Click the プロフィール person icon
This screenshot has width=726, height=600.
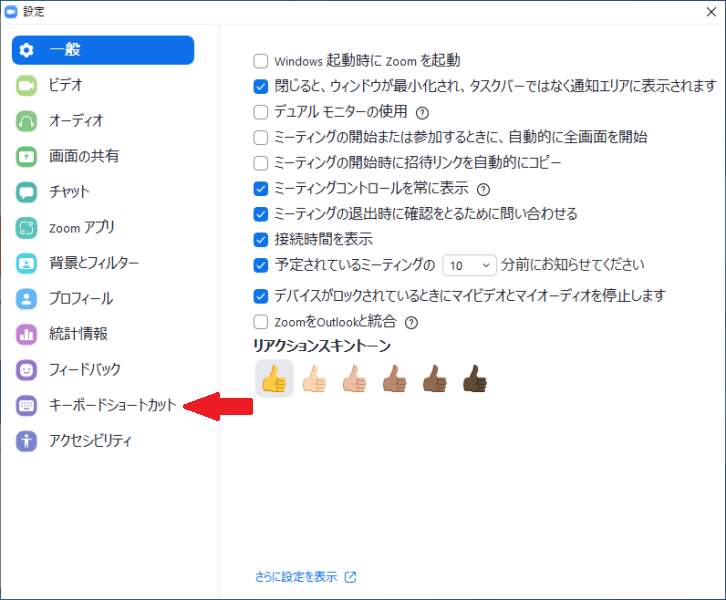click(x=26, y=299)
